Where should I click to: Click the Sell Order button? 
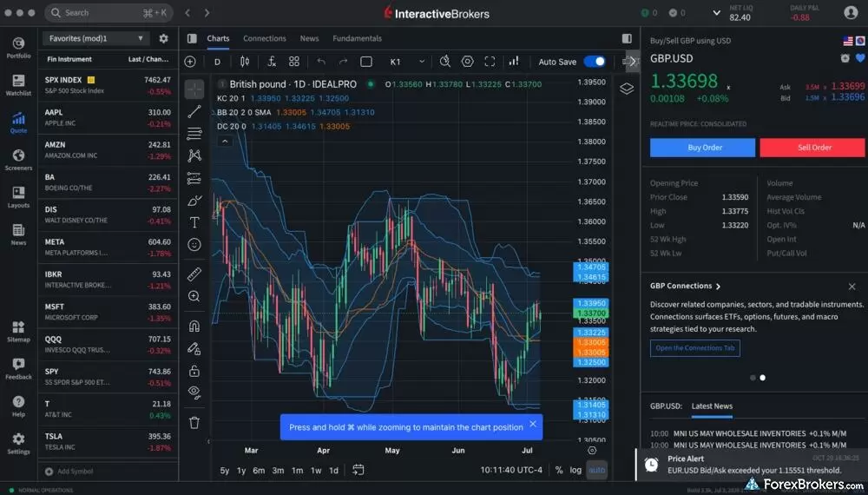(x=812, y=148)
